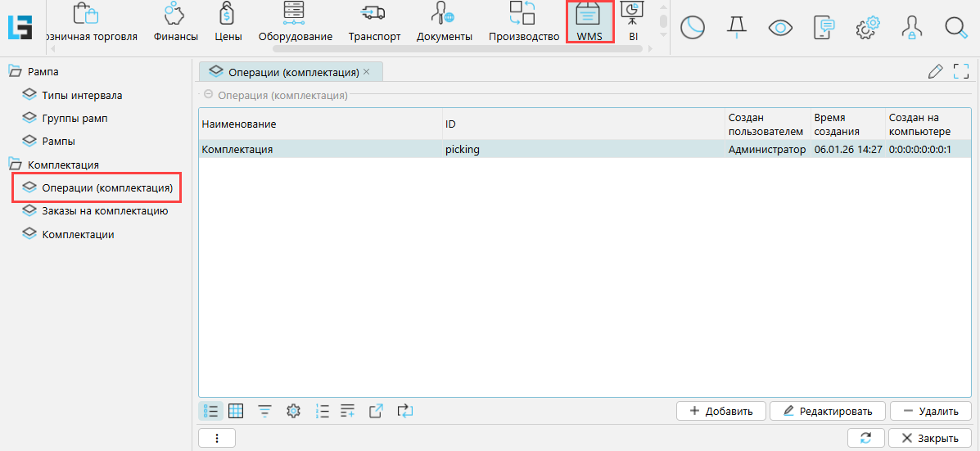980x451 pixels.
Task: Click the export arrow icon below table
Action: pyautogui.click(x=376, y=411)
